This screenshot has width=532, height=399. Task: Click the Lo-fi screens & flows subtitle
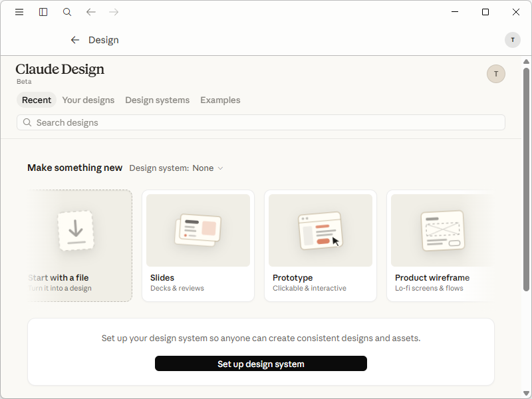pos(429,288)
